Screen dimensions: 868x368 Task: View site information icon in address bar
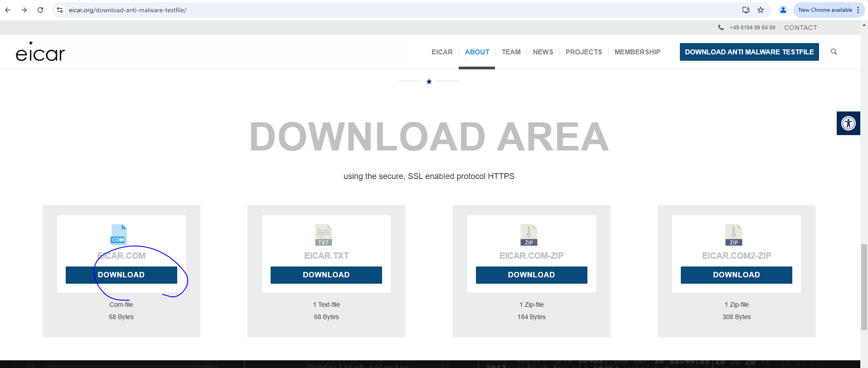(60, 10)
